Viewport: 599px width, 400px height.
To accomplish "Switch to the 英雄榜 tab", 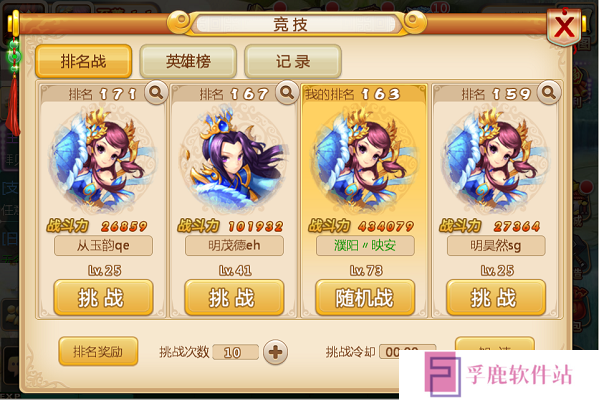I will 188,61.
